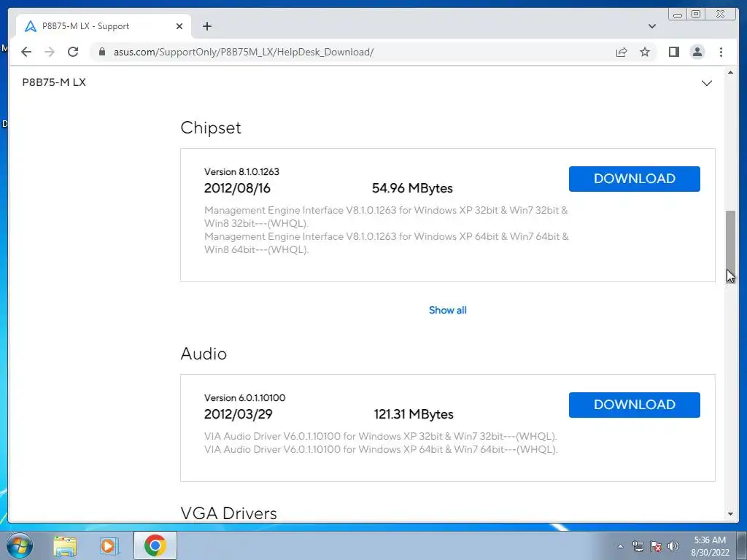Click the P8B75-M LX page title
This screenshot has height=560, width=747.
pyautogui.click(x=54, y=82)
